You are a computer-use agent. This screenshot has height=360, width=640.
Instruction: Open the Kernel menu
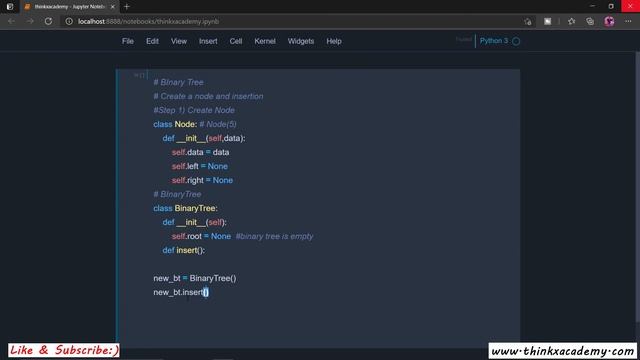point(265,41)
